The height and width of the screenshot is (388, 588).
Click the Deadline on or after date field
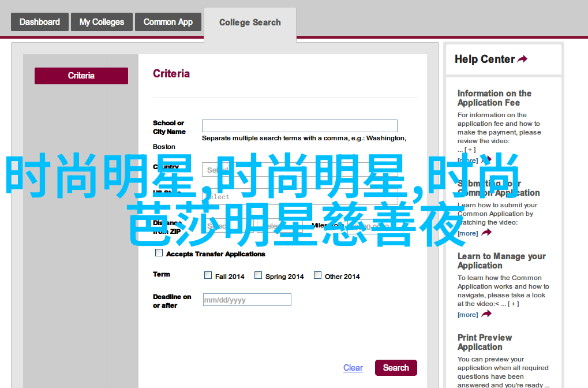click(247, 300)
